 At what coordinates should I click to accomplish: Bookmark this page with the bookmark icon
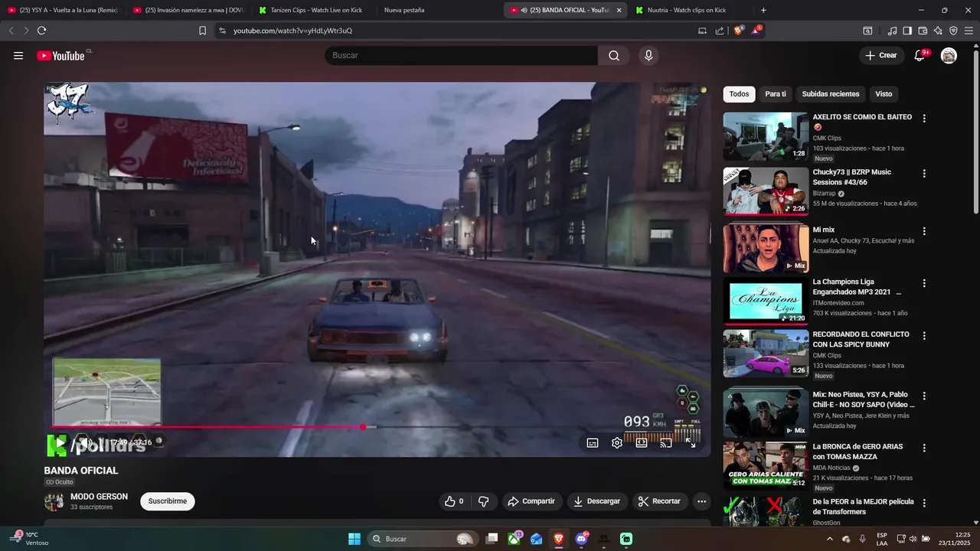coord(202,31)
